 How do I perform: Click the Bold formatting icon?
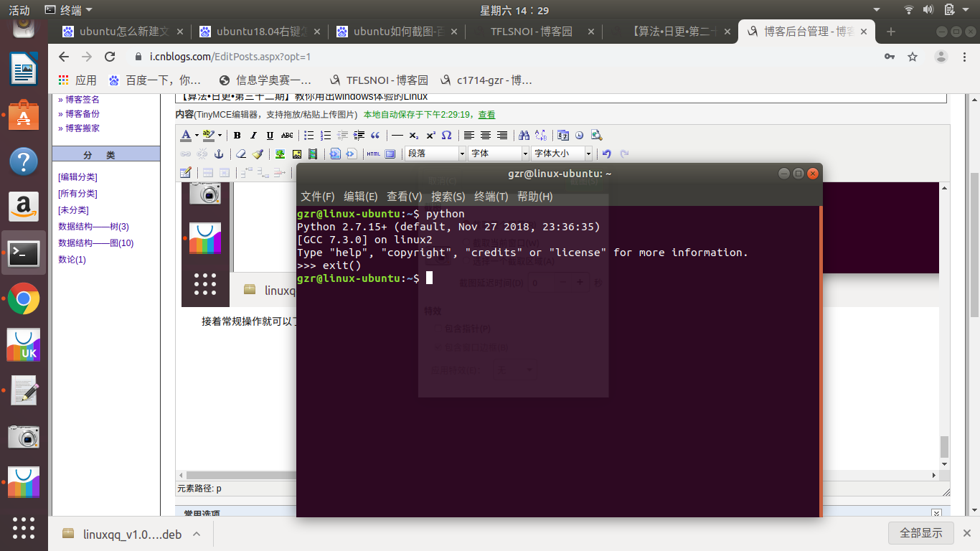click(237, 136)
